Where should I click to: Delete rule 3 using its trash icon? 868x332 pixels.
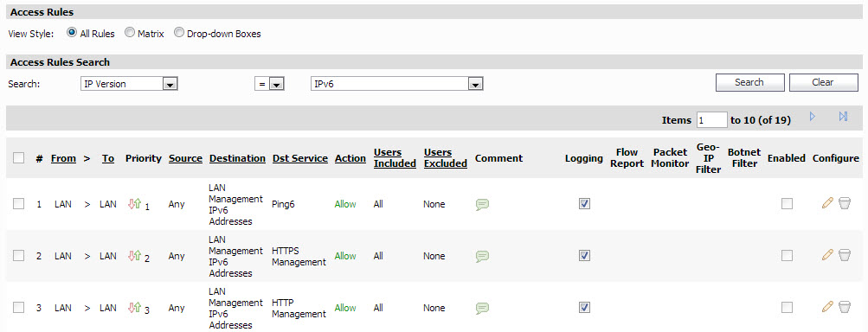845,307
